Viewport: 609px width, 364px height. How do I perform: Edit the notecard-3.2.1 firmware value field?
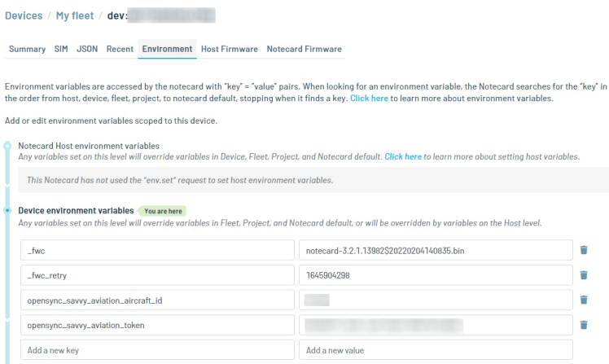pyautogui.click(x=436, y=250)
